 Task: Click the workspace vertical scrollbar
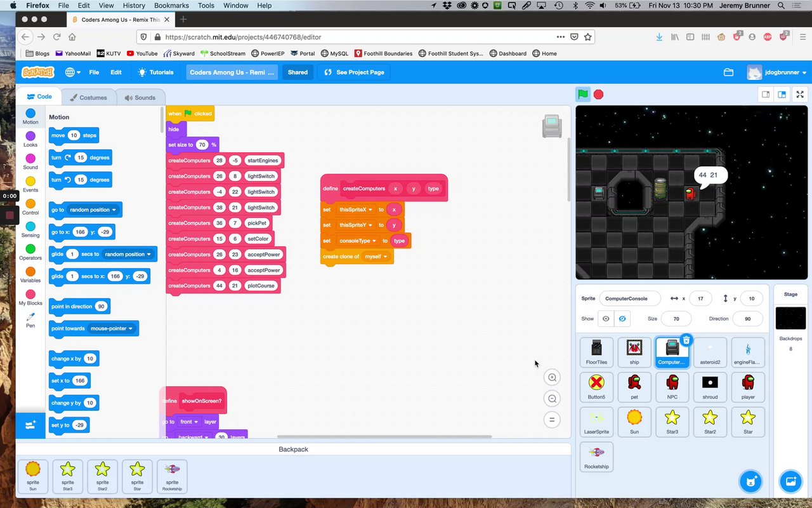click(x=568, y=170)
